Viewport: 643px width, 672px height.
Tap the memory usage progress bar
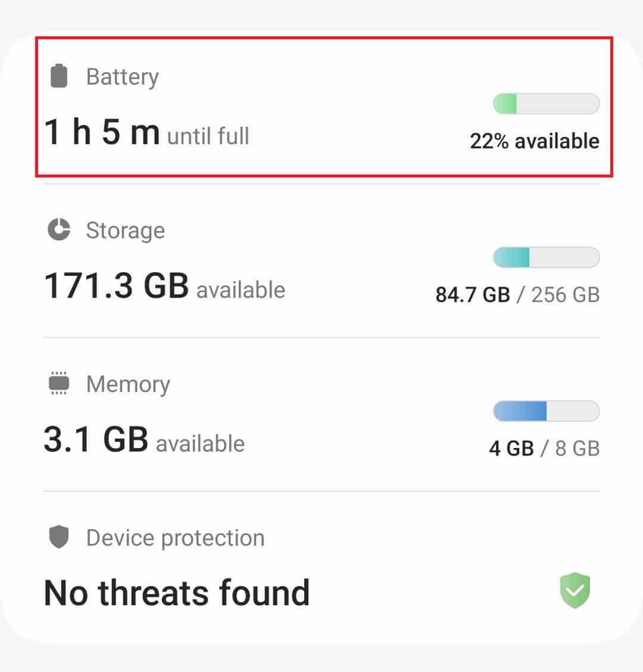click(x=545, y=410)
